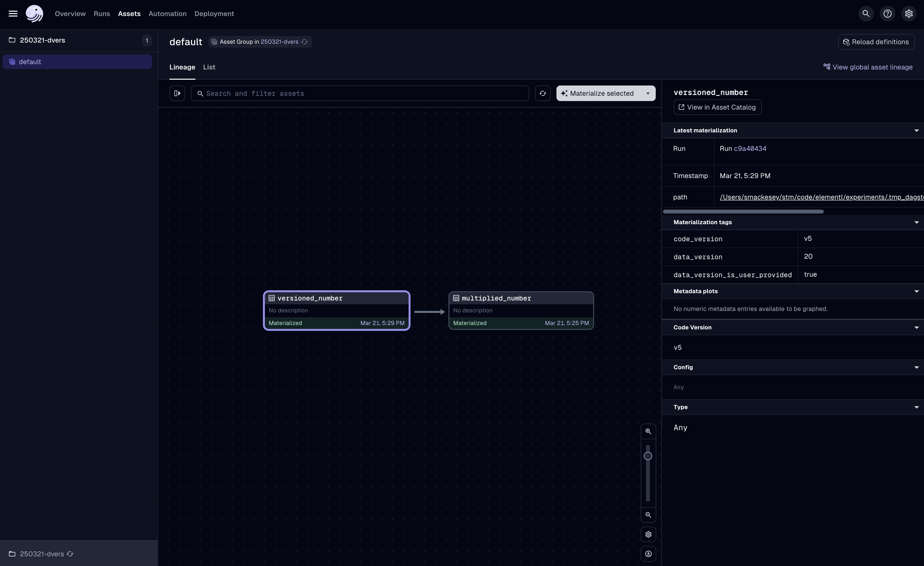Click the Dagster logo

[34, 14]
